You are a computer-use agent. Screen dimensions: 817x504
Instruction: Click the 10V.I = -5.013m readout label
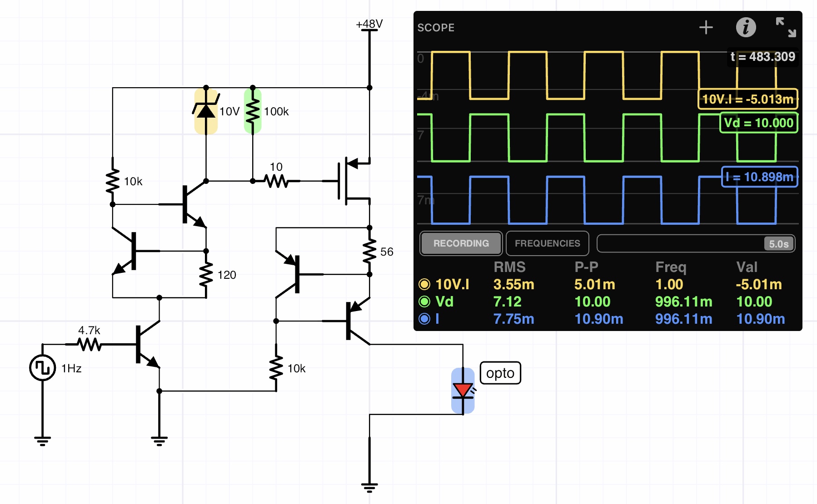pos(748,99)
